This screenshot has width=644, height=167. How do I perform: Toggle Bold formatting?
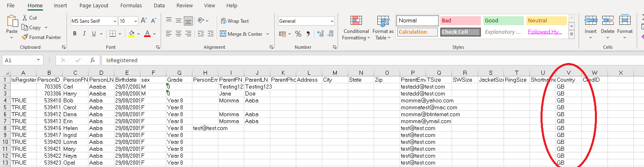coord(75,34)
